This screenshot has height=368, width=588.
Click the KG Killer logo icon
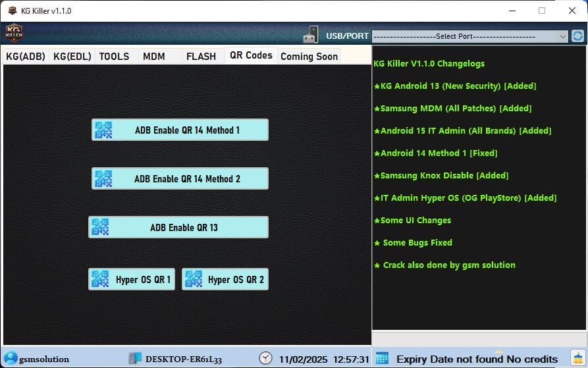point(14,34)
